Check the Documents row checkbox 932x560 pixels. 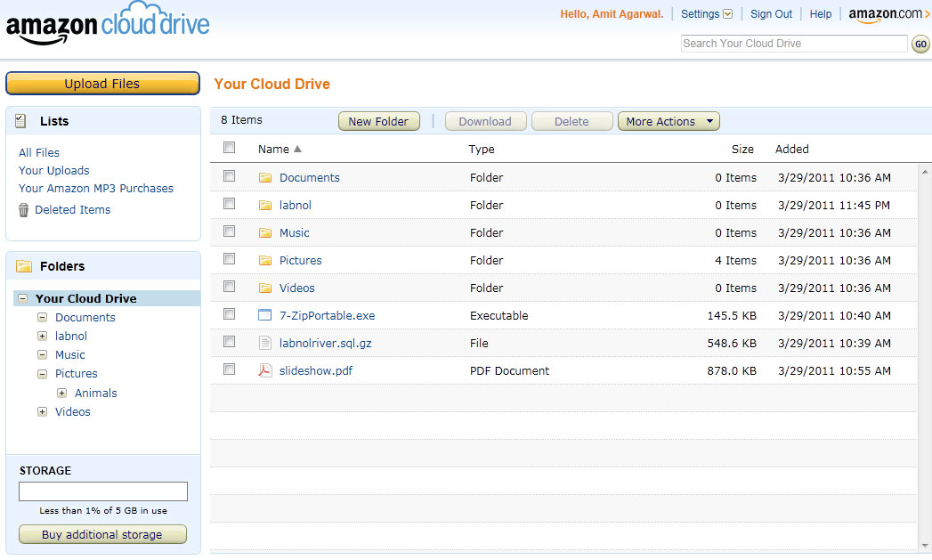click(230, 176)
